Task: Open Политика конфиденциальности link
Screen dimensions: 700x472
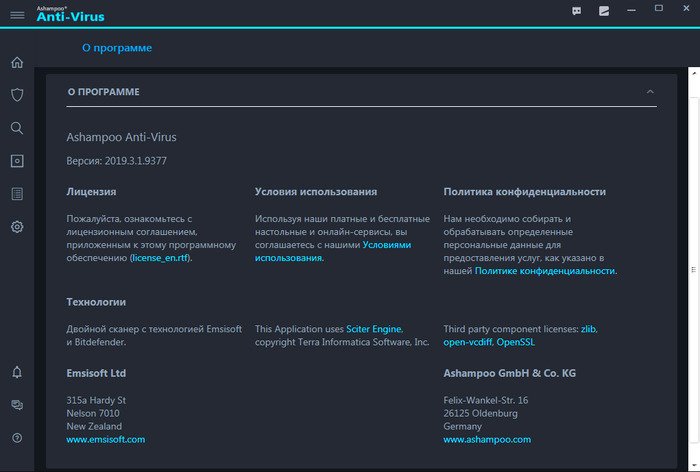Action: pyautogui.click(x=545, y=270)
